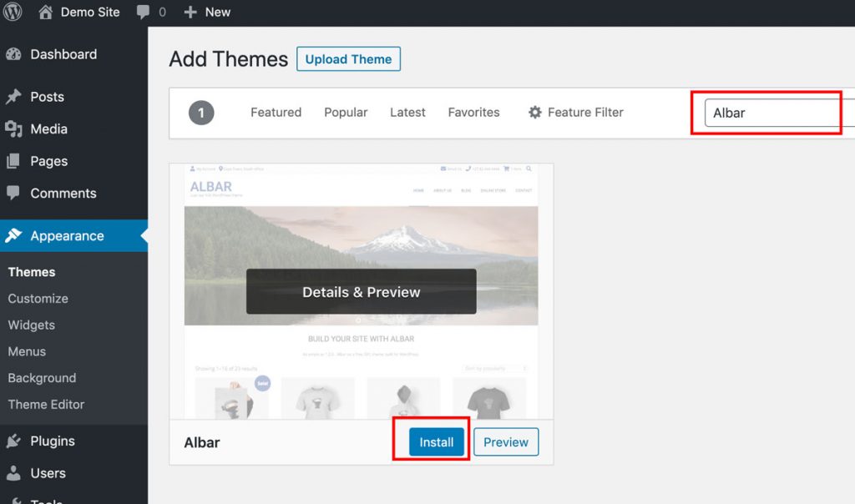Preview the Albar theme

coord(506,442)
